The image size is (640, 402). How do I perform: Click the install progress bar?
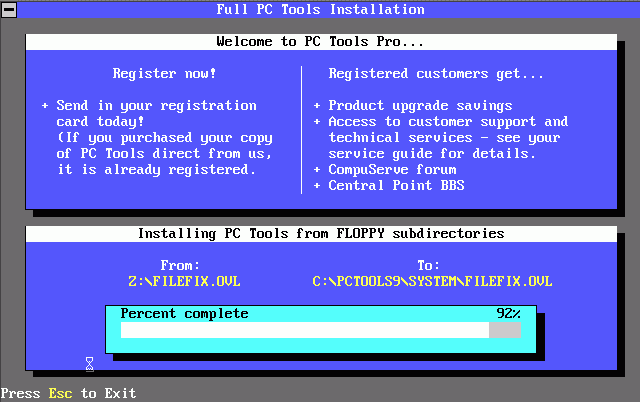coord(320,330)
